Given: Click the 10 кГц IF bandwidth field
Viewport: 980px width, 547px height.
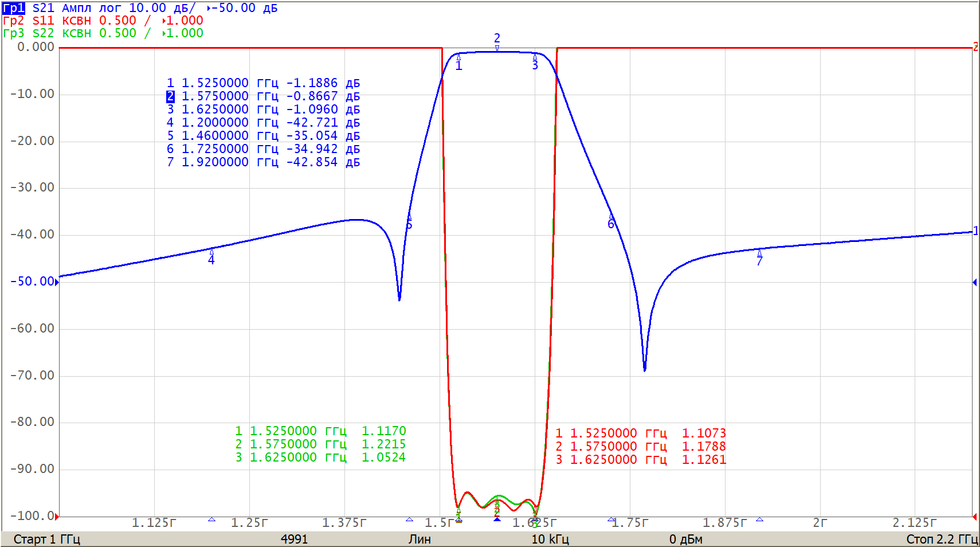Looking at the screenshot, I should point(550,539).
